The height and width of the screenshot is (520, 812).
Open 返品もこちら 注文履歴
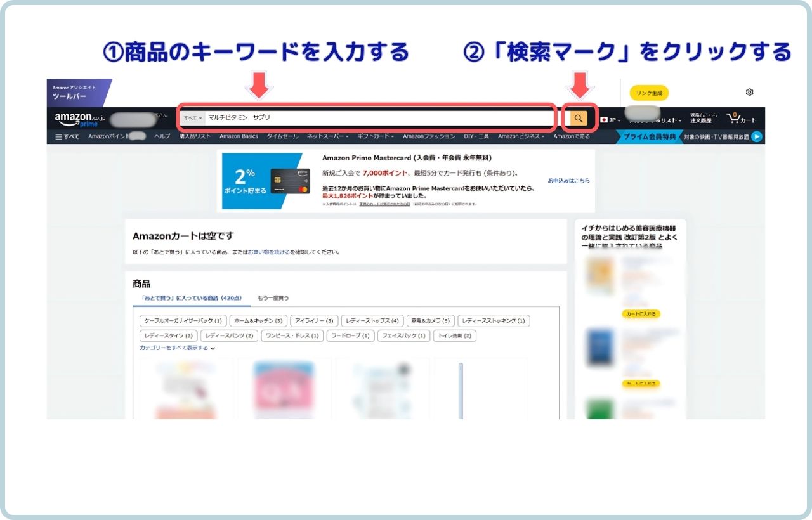click(704, 119)
